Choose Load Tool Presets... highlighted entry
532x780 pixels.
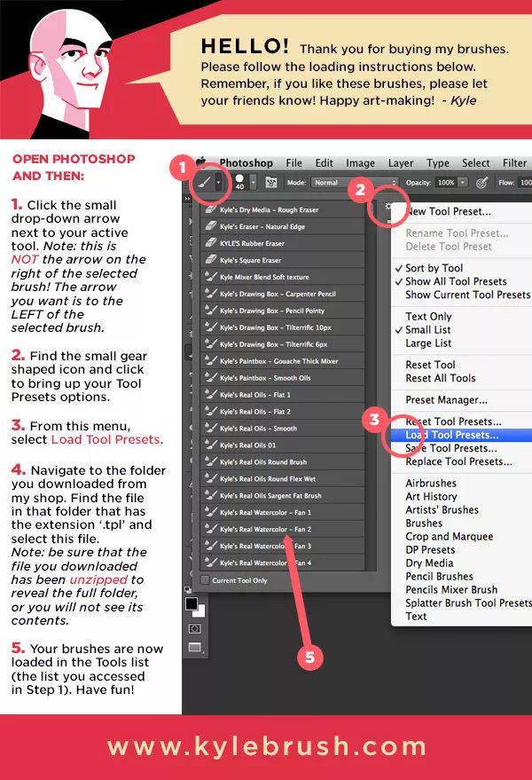click(461, 435)
